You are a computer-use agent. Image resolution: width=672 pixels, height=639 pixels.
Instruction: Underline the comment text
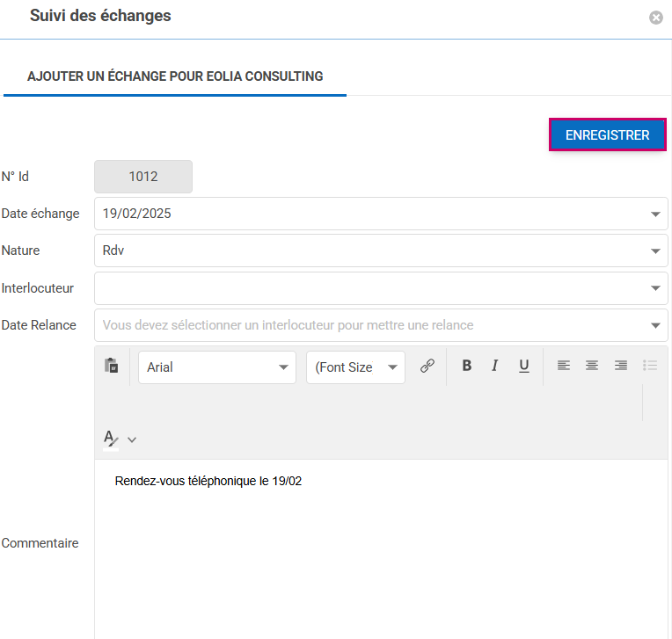(524, 367)
